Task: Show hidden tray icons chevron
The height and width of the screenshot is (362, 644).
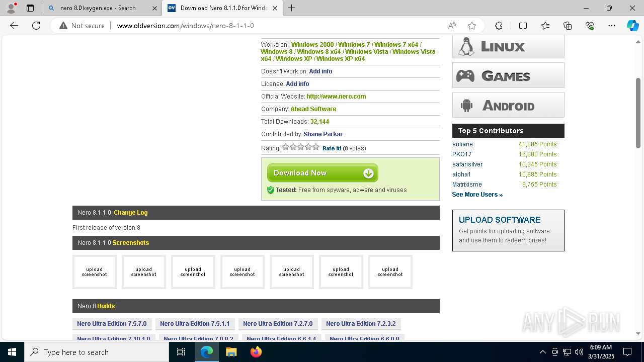Action: pyautogui.click(x=542, y=352)
